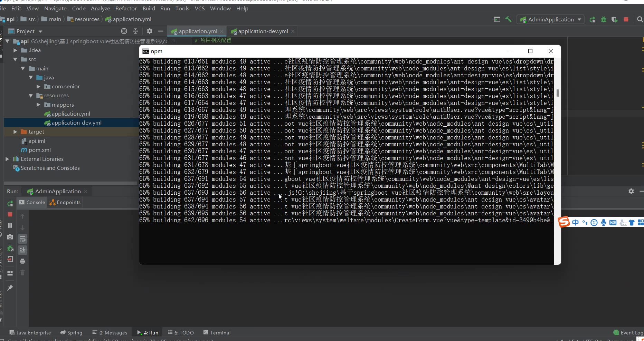644x341 pixels.
Task: Open the Event Log
Action: [x=628, y=332]
